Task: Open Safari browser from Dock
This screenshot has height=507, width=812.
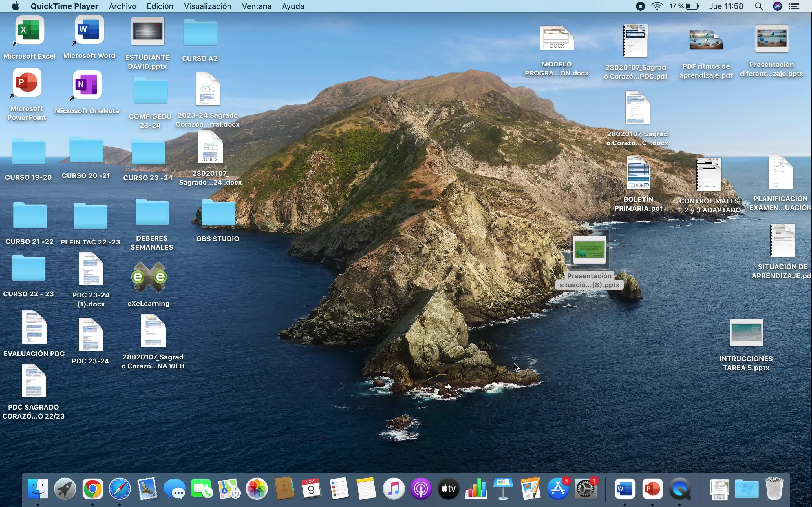Action: (x=120, y=489)
